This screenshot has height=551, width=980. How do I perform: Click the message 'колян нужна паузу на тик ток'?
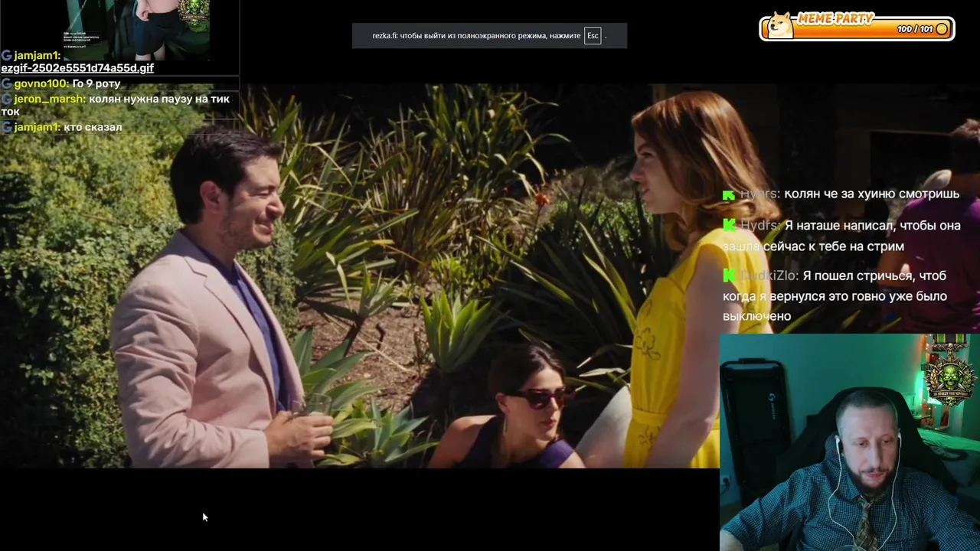(116, 106)
